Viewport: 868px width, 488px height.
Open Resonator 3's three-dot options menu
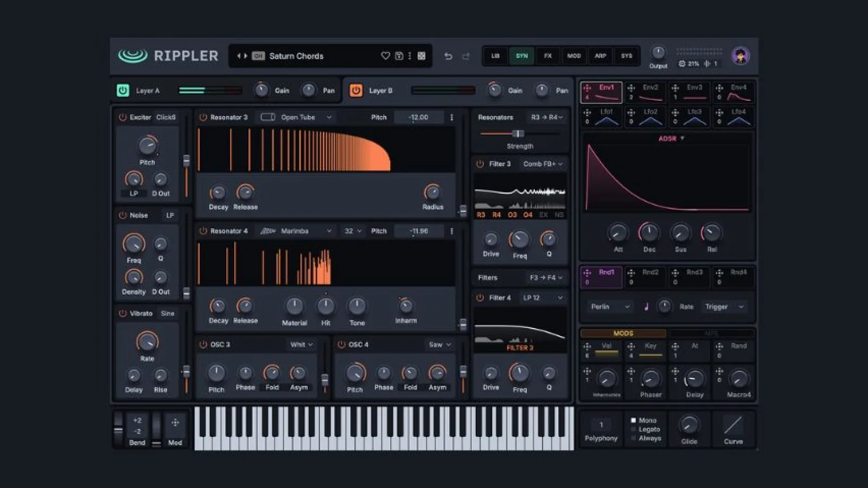point(451,117)
